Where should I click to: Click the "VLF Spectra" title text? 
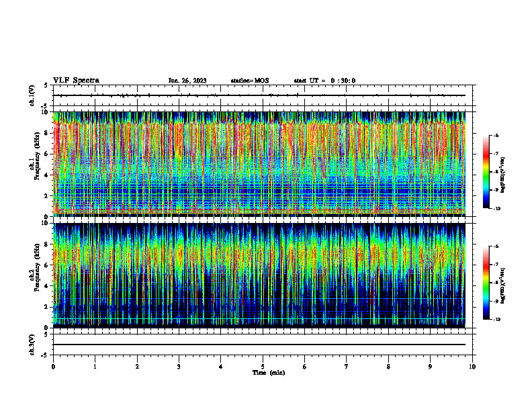coord(76,81)
